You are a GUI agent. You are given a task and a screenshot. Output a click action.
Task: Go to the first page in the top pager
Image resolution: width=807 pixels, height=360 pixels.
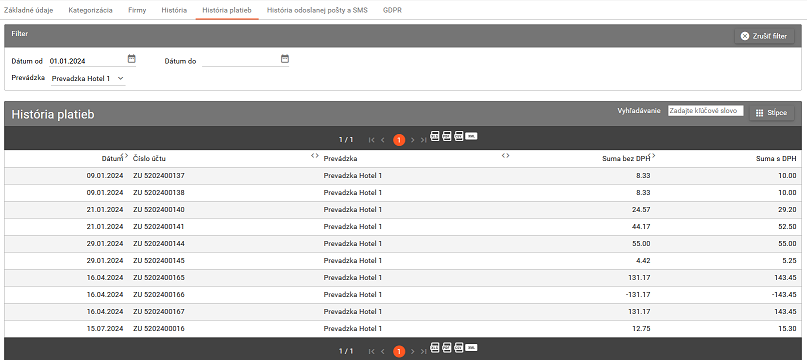[372, 140]
